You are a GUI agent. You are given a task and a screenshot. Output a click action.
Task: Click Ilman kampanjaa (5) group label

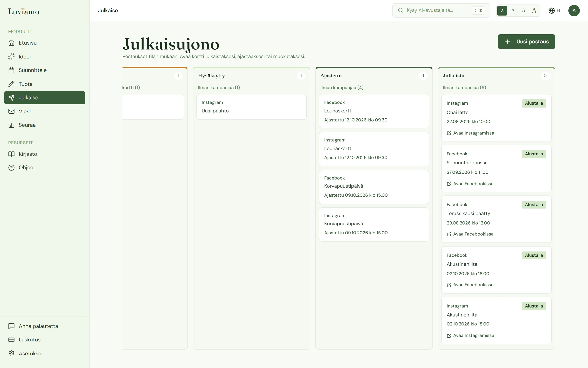[464, 88]
